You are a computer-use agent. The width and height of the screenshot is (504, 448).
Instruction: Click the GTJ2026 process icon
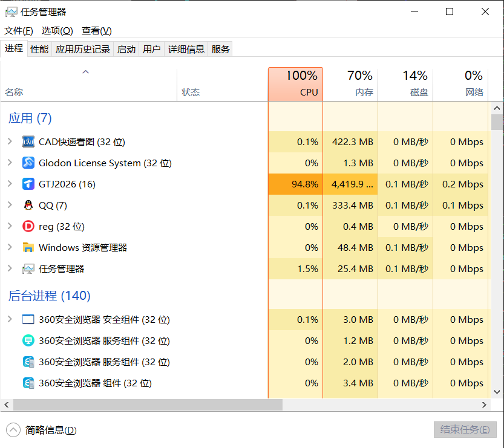click(x=28, y=184)
